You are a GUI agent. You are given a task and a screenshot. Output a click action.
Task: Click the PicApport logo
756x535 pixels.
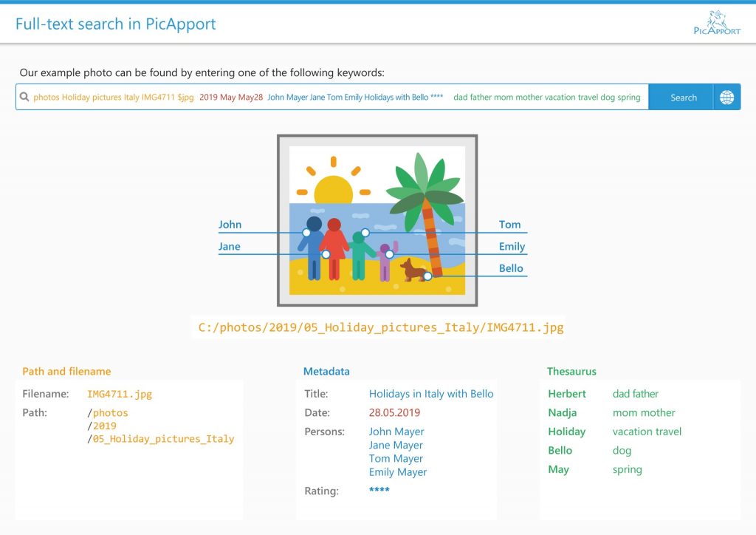pyautogui.click(x=716, y=23)
